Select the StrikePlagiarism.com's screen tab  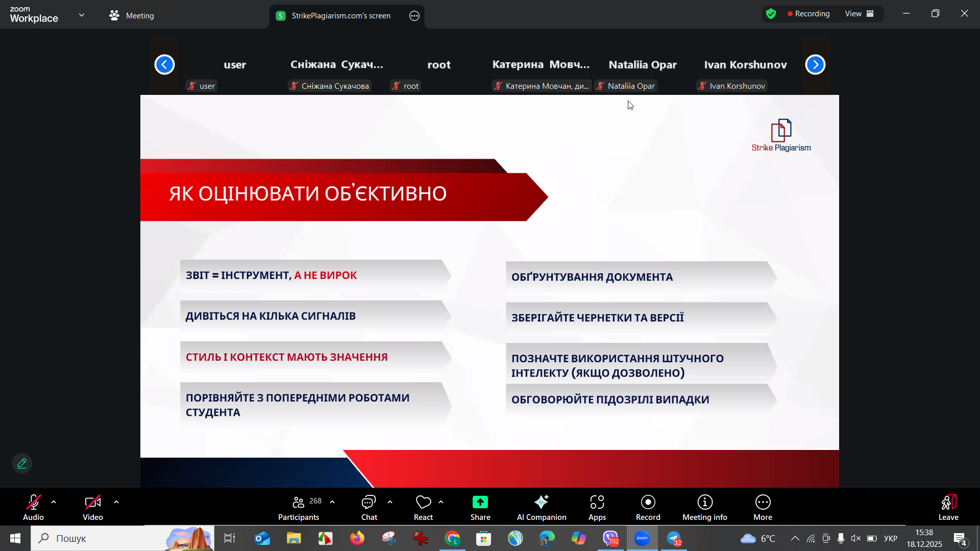(340, 16)
